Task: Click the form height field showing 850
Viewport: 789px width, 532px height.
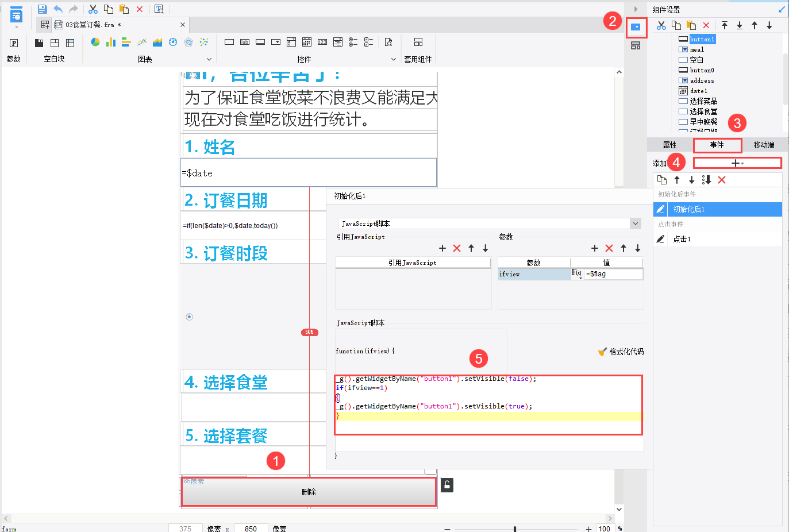Action: click(251, 529)
